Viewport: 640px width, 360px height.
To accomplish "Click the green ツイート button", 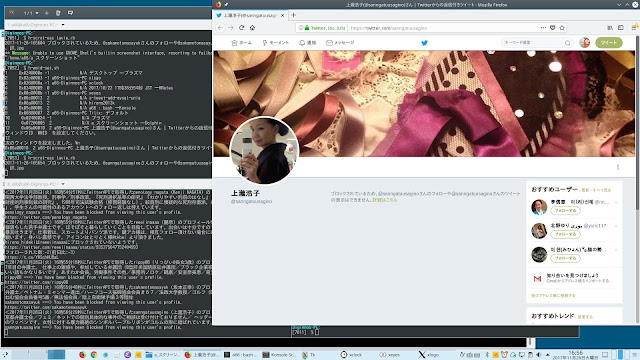I will 609,42.
